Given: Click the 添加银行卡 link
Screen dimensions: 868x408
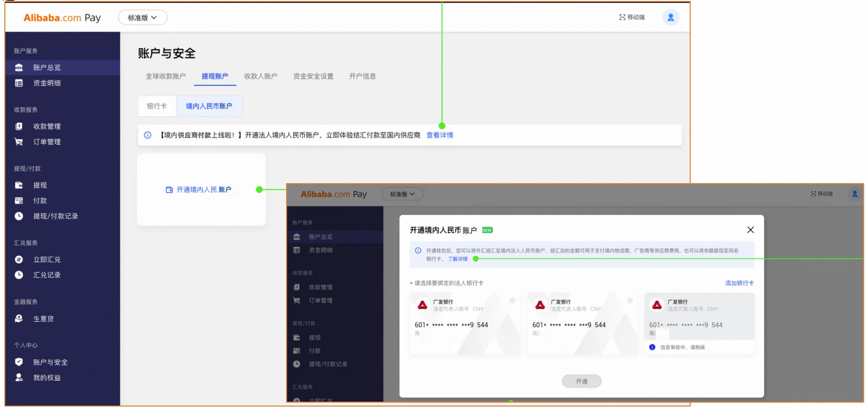Looking at the screenshot, I should 739,283.
